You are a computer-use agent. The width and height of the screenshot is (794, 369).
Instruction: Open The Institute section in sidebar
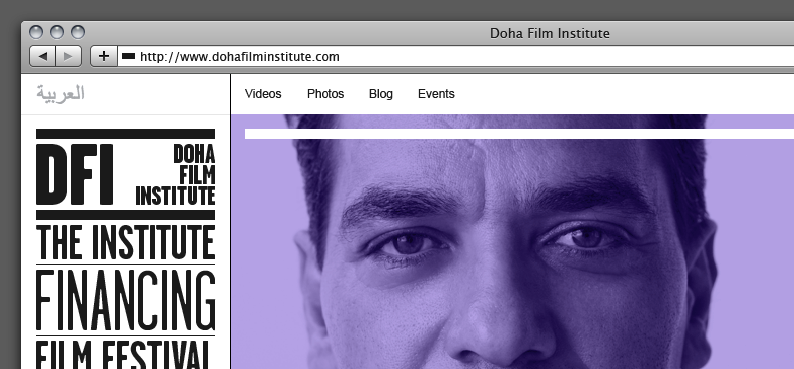(x=126, y=242)
